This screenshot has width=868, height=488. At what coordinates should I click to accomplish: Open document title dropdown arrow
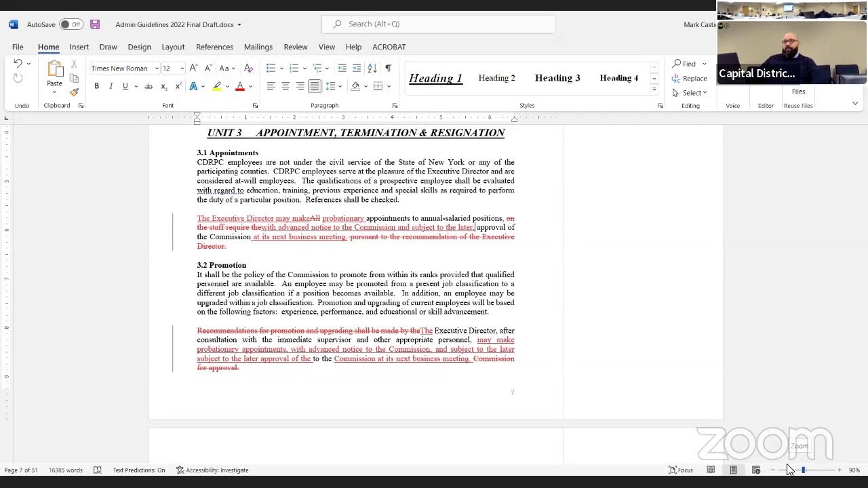(x=239, y=25)
